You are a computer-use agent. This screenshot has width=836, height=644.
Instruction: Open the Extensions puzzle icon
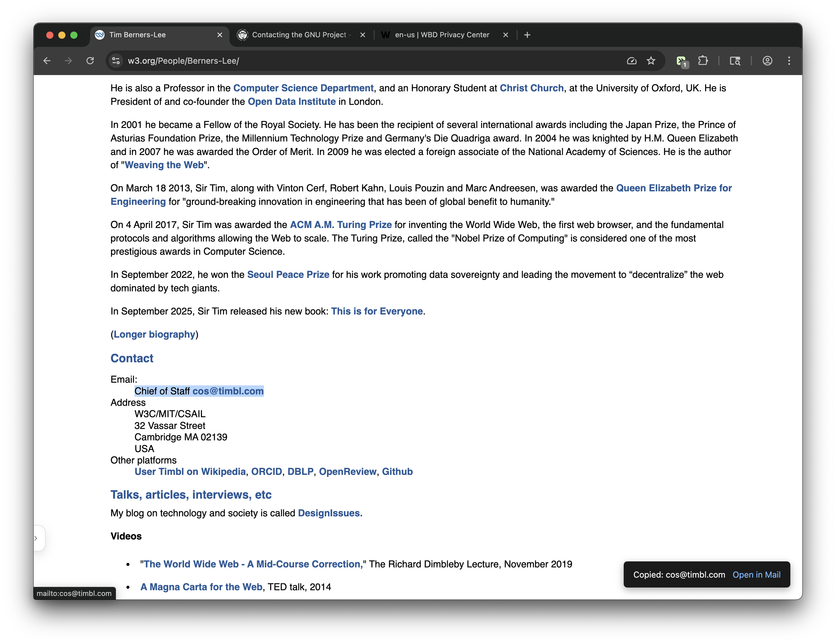703,61
